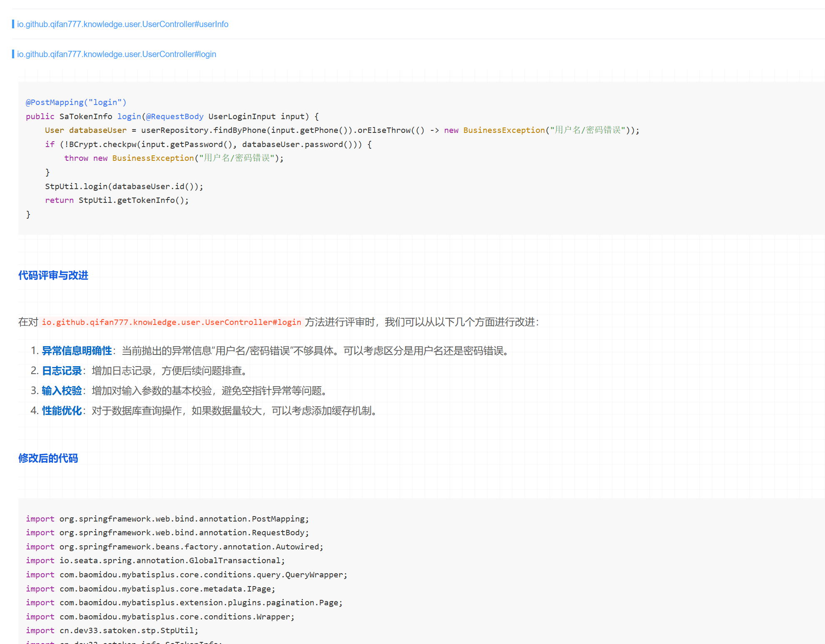825x644 pixels.
Task: Open the UserController#userInfo link
Action: (122, 24)
